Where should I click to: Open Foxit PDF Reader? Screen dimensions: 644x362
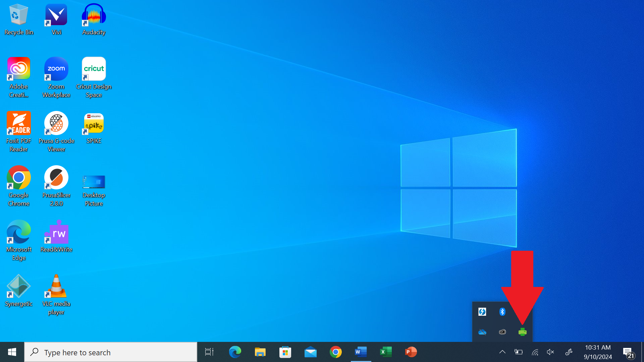[x=18, y=123]
